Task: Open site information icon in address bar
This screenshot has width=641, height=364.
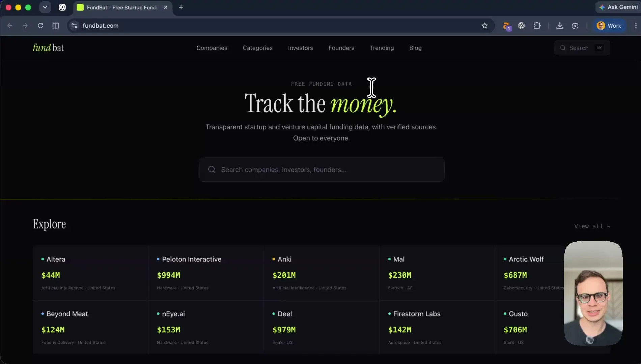Action: coord(74,26)
